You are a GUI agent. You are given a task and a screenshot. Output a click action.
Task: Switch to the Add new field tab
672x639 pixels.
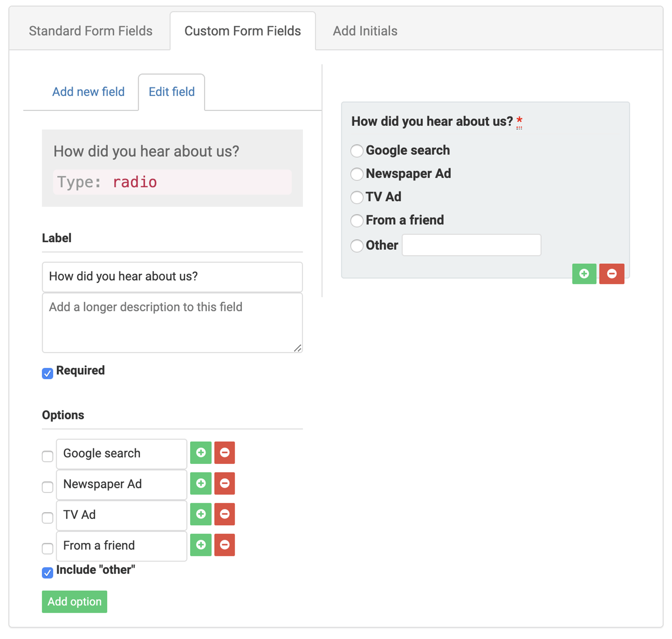(x=88, y=92)
